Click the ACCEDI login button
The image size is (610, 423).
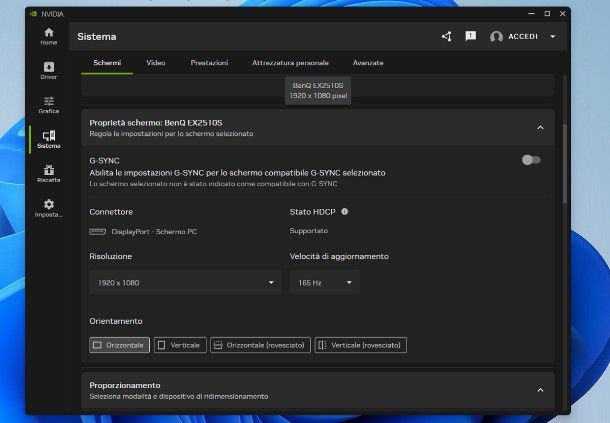pos(523,37)
